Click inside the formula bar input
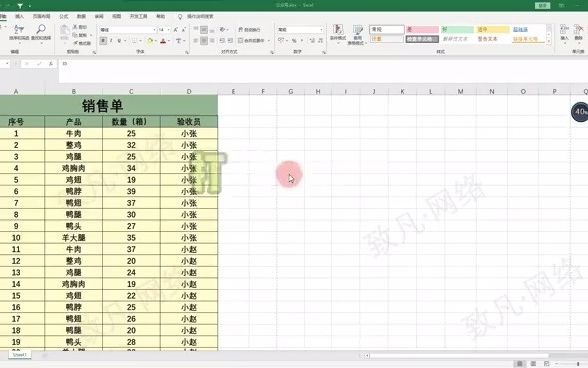 [322, 71]
